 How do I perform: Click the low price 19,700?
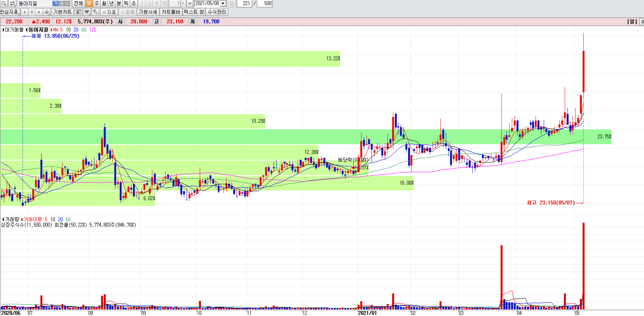pos(211,22)
